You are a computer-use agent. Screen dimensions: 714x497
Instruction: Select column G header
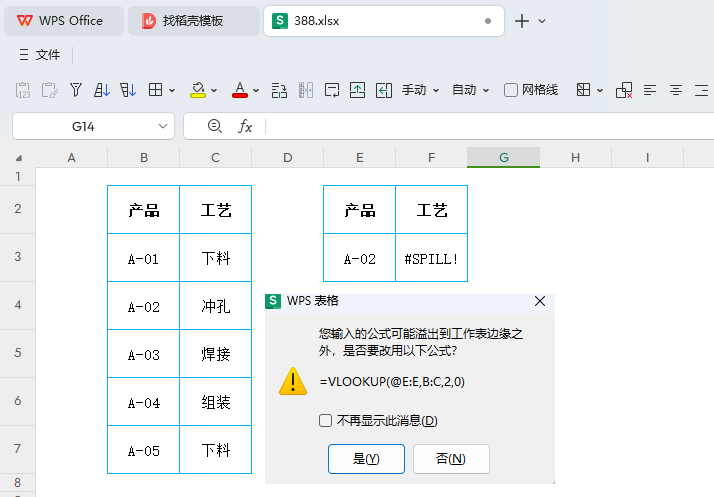coord(504,158)
